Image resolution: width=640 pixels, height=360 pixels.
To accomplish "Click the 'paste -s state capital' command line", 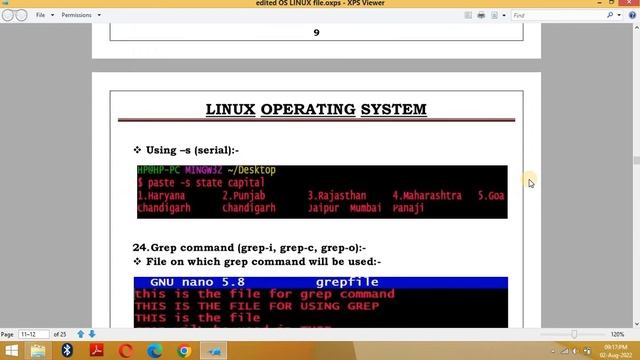I will pyautogui.click(x=206, y=182).
